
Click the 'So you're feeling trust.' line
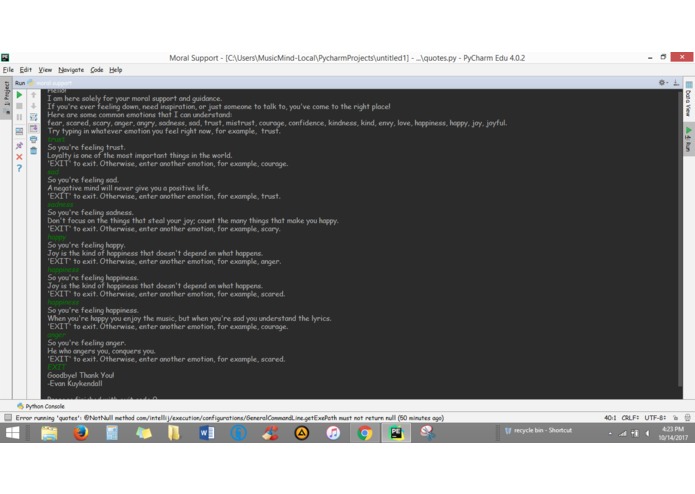click(86, 147)
